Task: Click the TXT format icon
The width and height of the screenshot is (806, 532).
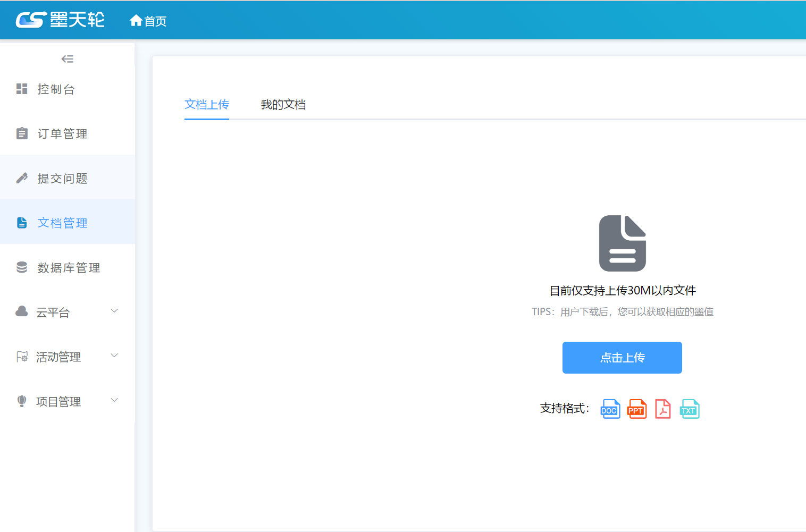Action: point(689,409)
